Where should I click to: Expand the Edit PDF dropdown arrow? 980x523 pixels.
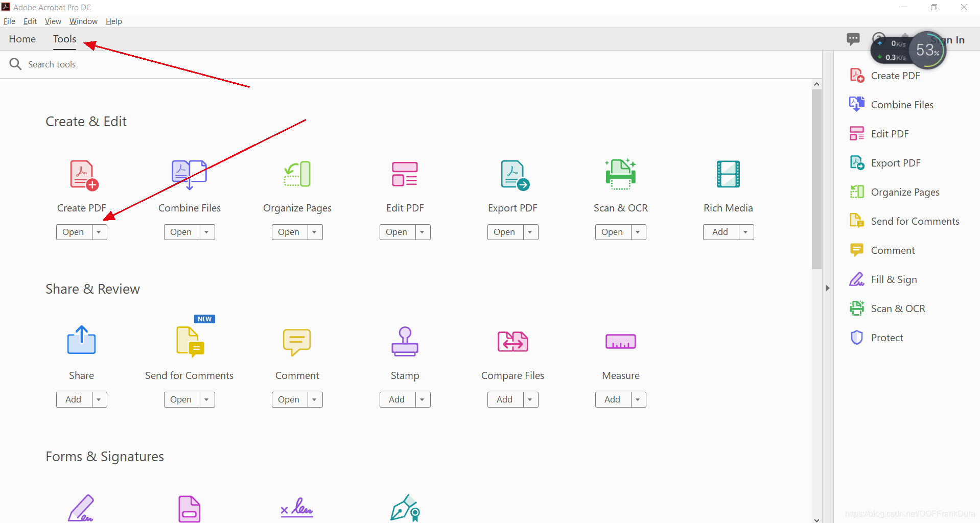423,232
